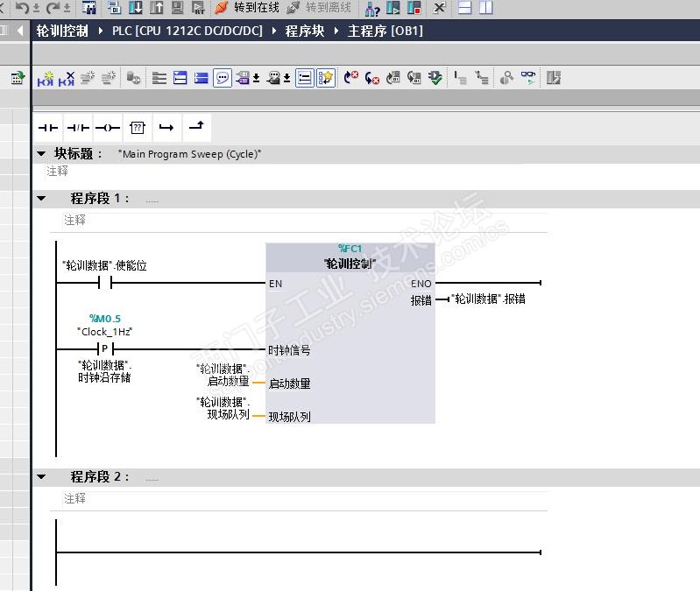Insert normally closed contact from favorites

pos(78,128)
